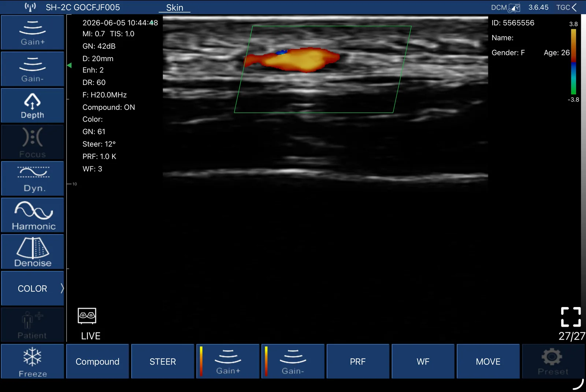Check the probe wireless connection icon
This screenshot has width=586, height=392.
tap(30, 7)
